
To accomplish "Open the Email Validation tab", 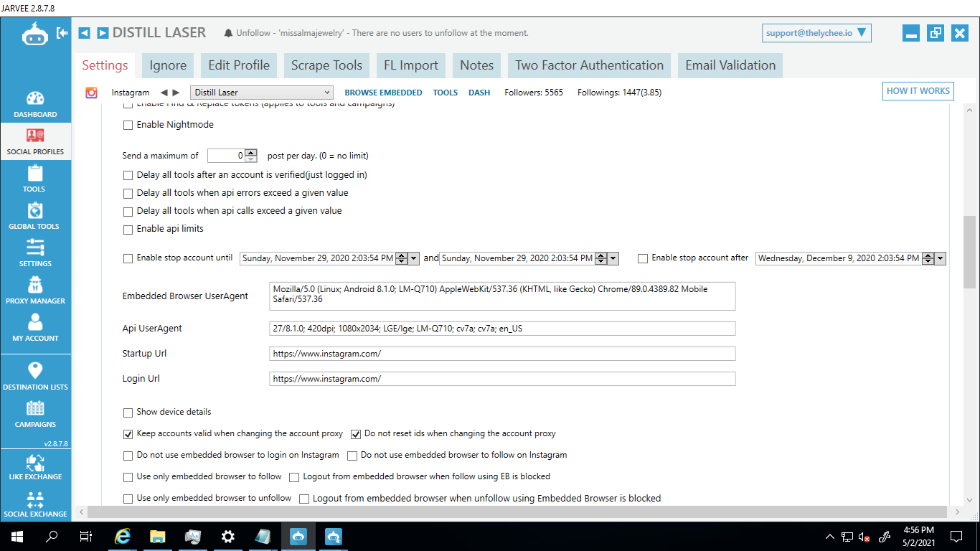I will (x=730, y=65).
